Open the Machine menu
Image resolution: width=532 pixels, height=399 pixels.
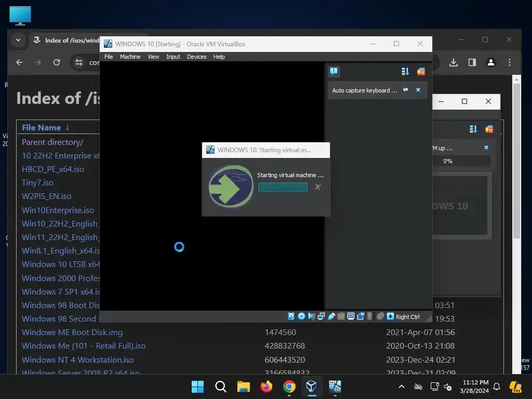pos(130,57)
